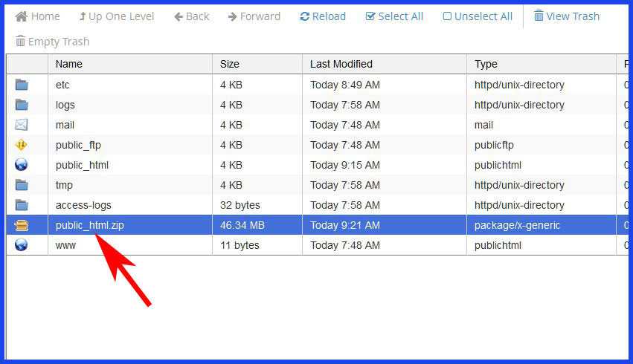
Task: Click the mail folder envelope icon
Action: tap(22, 125)
